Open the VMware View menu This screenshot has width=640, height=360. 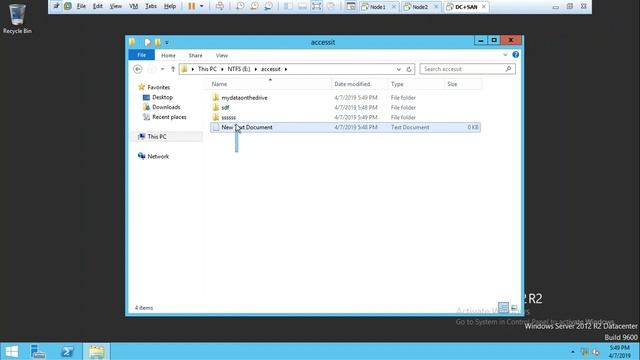(x=116, y=6)
